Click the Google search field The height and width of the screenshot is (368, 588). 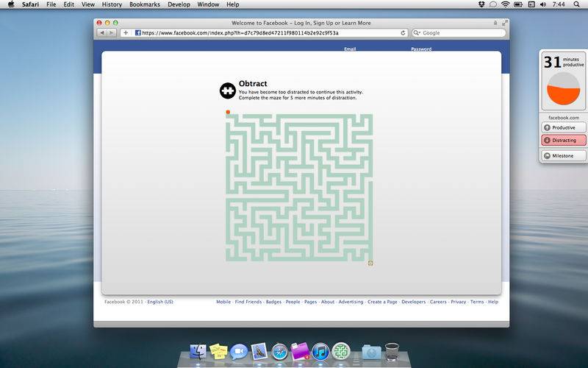tap(459, 33)
